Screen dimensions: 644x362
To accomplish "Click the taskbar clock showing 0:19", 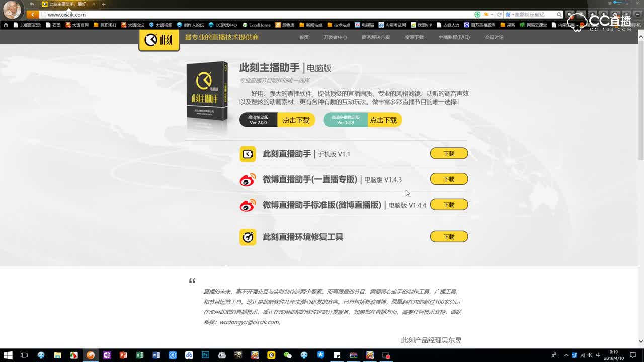I will point(614,355).
